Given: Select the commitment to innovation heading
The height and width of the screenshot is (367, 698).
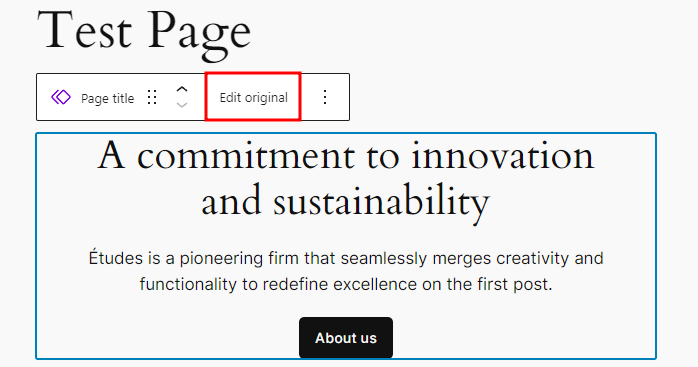Looking at the screenshot, I should 346,178.
